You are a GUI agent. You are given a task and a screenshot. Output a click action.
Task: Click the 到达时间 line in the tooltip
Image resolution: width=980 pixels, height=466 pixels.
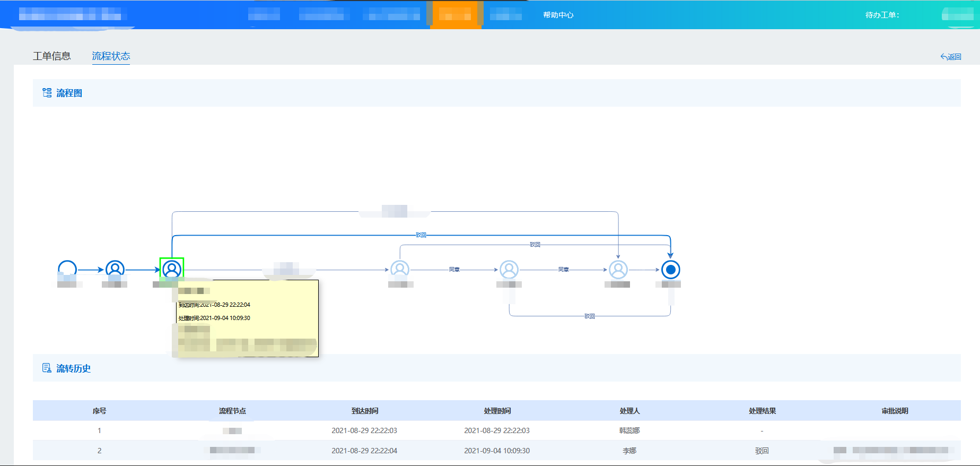tap(214, 305)
